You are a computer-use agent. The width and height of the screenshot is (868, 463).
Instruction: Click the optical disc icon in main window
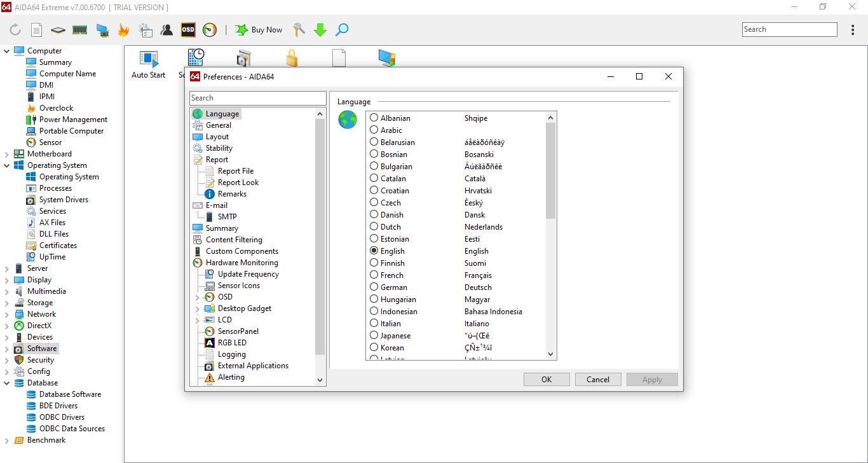click(x=243, y=58)
